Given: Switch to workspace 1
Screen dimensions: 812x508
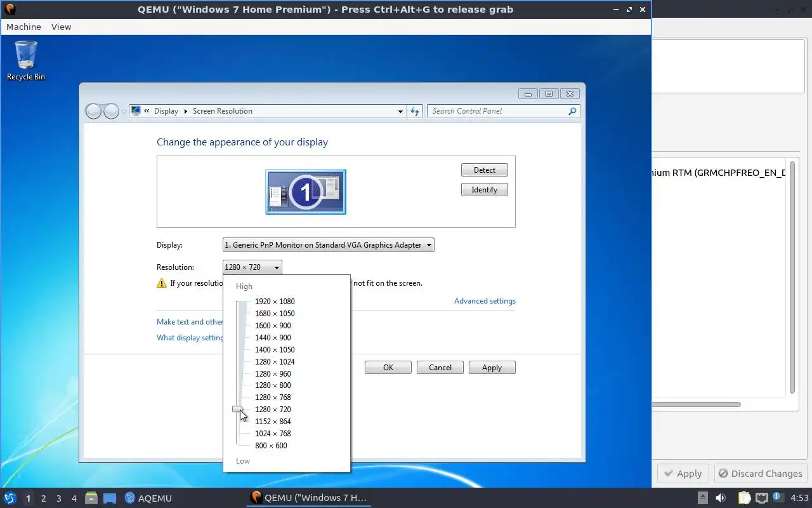Looking at the screenshot, I should pos(28,498).
